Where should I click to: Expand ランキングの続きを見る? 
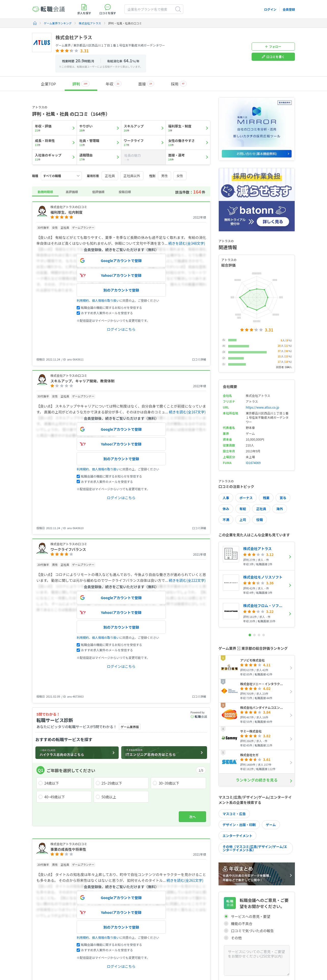click(x=256, y=780)
